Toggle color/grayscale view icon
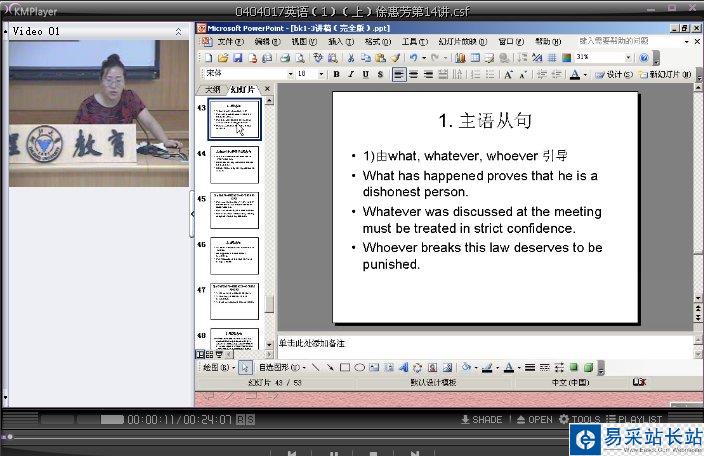704x456 pixels. pos(567,57)
